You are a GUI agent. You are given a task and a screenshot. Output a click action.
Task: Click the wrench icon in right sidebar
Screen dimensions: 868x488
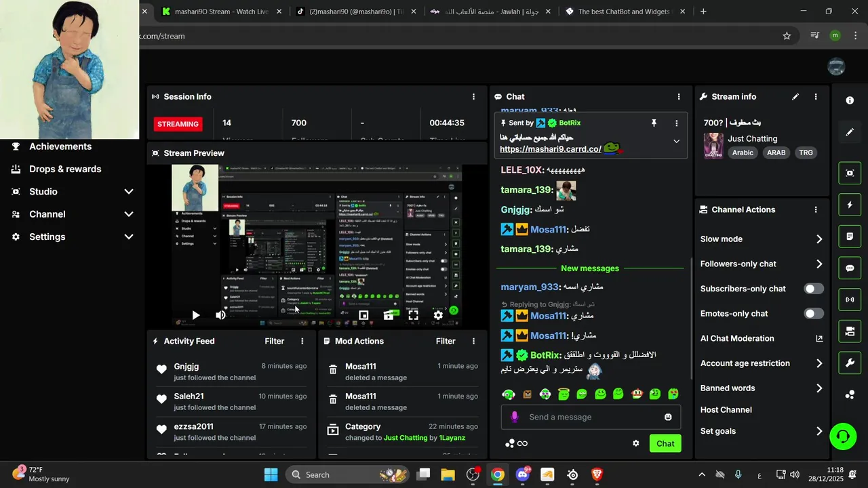pyautogui.click(x=850, y=363)
